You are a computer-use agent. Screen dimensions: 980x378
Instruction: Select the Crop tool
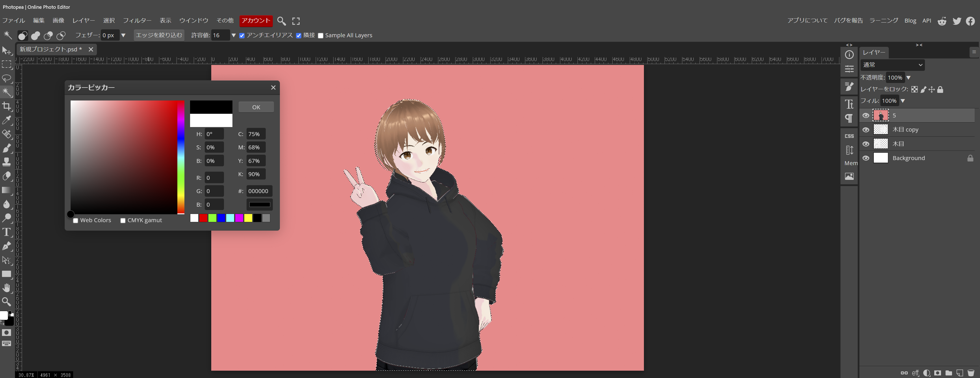pyautogui.click(x=6, y=106)
